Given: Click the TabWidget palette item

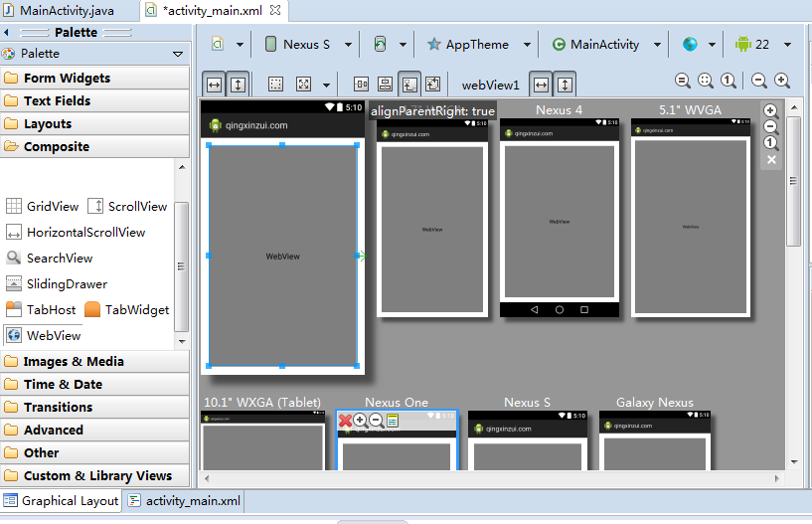Looking at the screenshot, I should point(127,310).
